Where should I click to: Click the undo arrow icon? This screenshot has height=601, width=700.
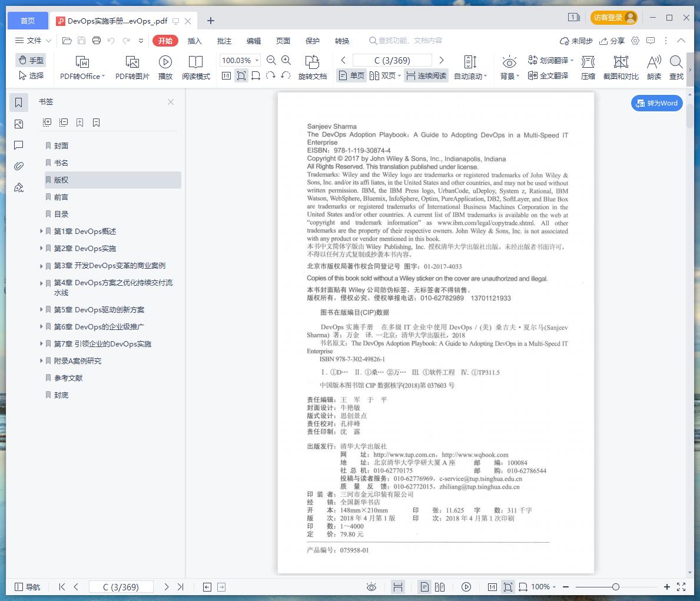(x=111, y=41)
